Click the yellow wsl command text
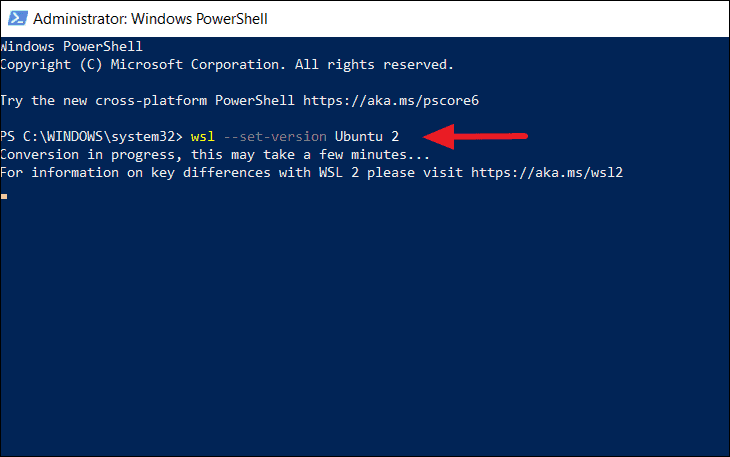Image resolution: width=730 pixels, height=457 pixels. pyautogui.click(x=203, y=137)
